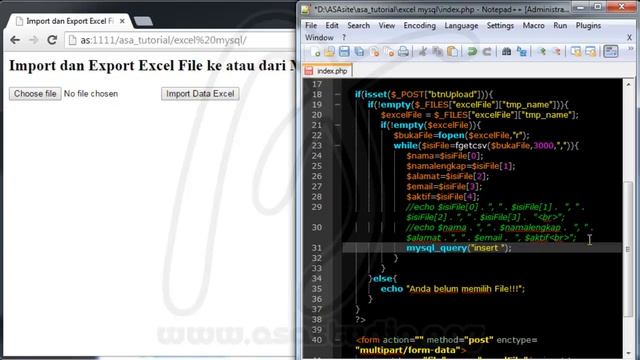Click the Save All toolbar icon
The width and height of the screenshot is (640, 360).
click(359, 51)
